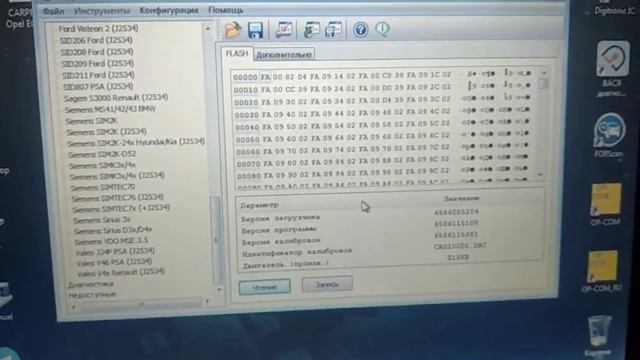Click the Запись button

[327, 284]
